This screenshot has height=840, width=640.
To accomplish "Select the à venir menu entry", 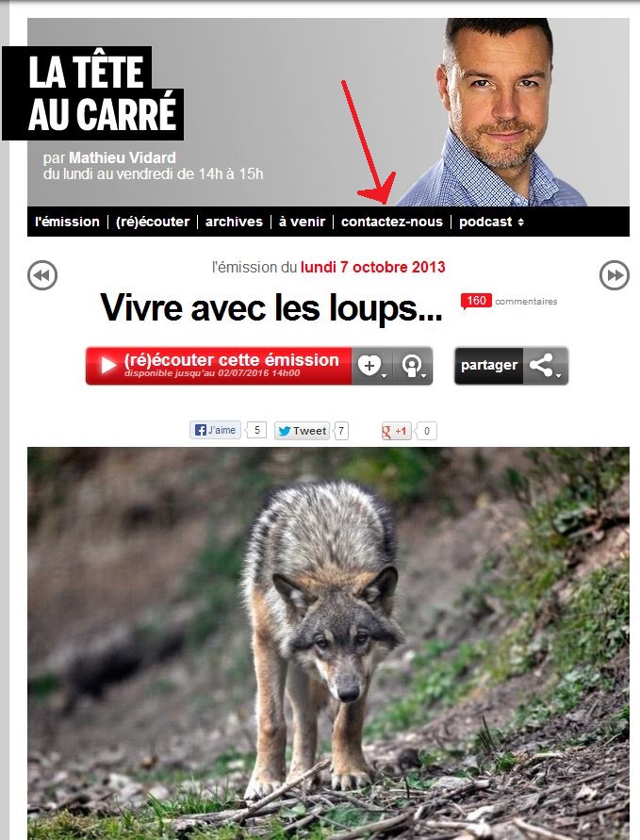I will pos(302,222).
